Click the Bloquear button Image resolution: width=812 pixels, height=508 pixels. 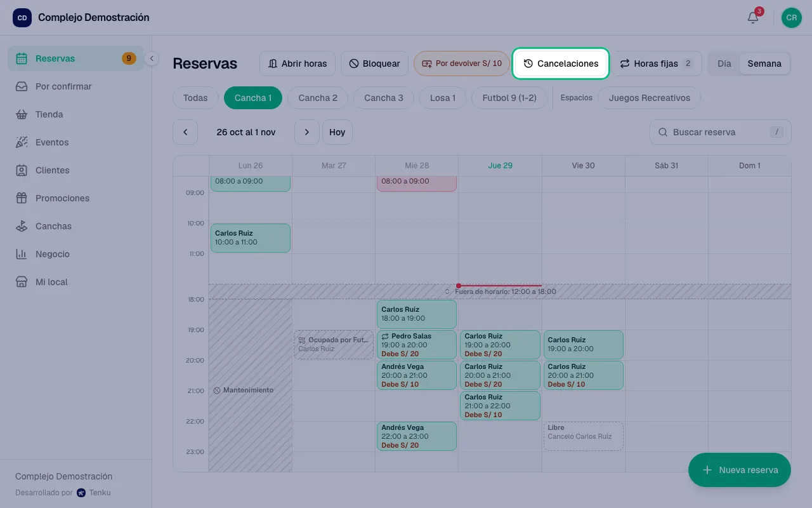[375, 63]
